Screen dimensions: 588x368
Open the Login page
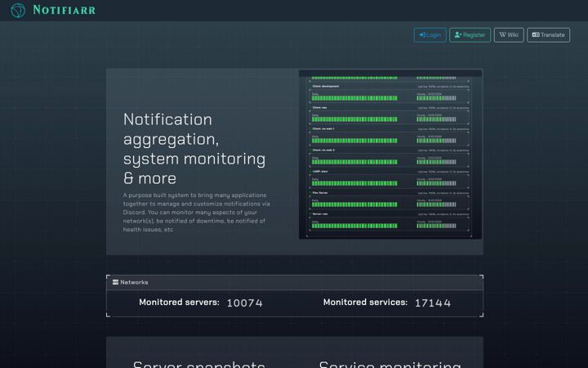(430, 35)
